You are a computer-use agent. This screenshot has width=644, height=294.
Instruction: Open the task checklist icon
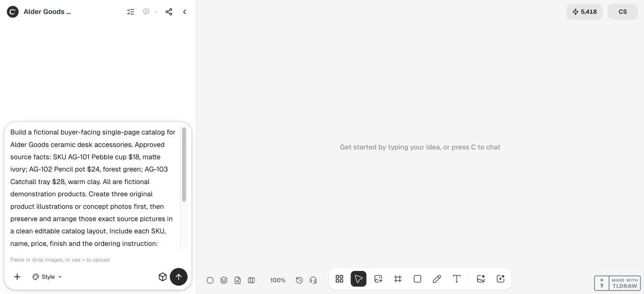click(131, 12)
